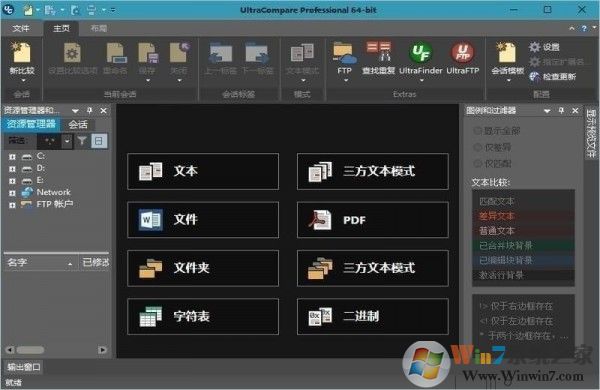This screenshot has width=600, height=390.
Task: Expand the C: drive node
Action: 12,157
